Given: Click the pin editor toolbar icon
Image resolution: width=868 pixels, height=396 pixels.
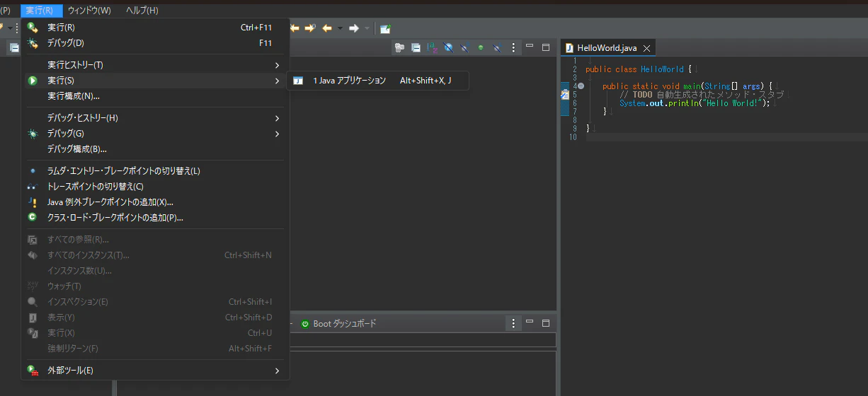Looking at the screenshot, I should tap(385, 28).
